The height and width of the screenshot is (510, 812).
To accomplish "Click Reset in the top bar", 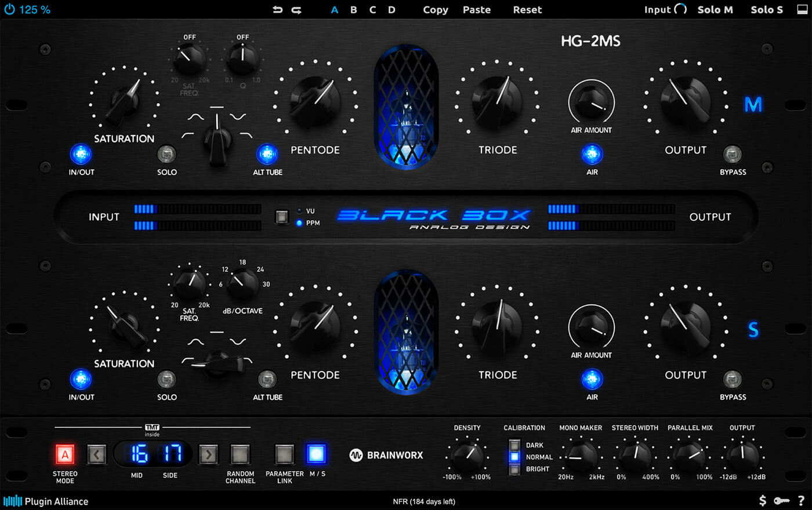I will (527, 10).
